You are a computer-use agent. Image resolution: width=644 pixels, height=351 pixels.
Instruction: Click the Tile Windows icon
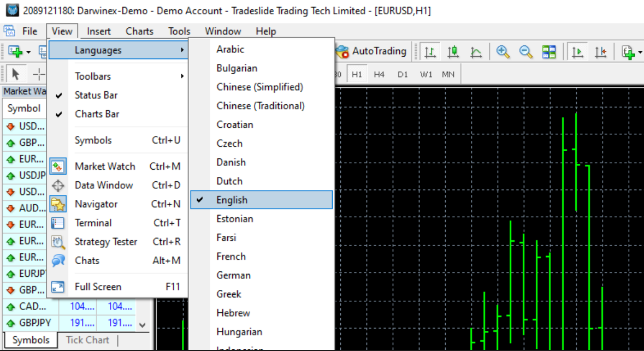[x=548, y=52]
